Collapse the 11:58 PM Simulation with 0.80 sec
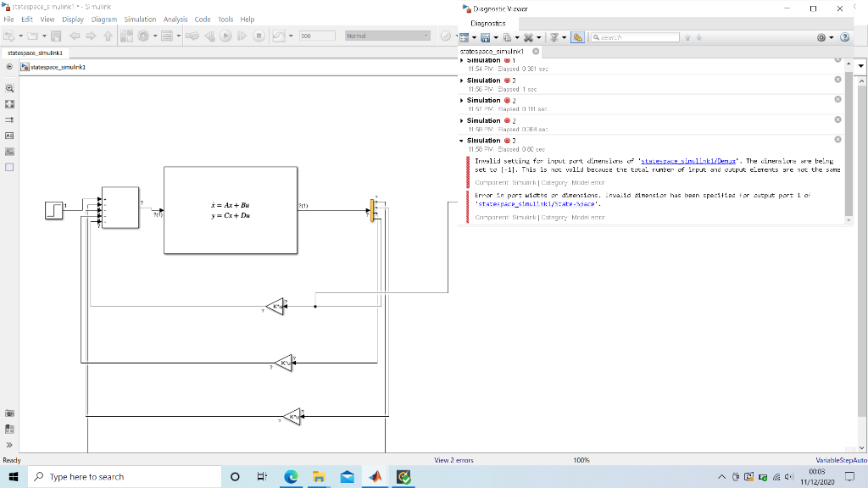868x488 pixels. [x=462, y=141]
